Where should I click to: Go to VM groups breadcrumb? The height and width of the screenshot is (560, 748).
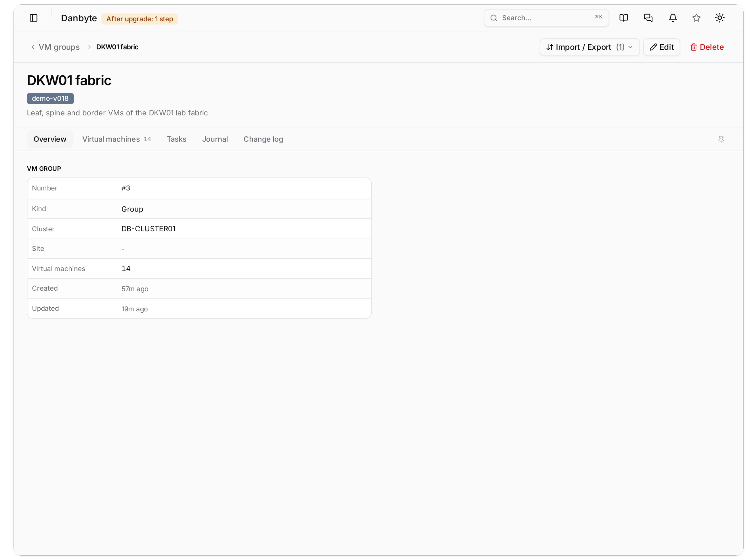click(59, 47)
